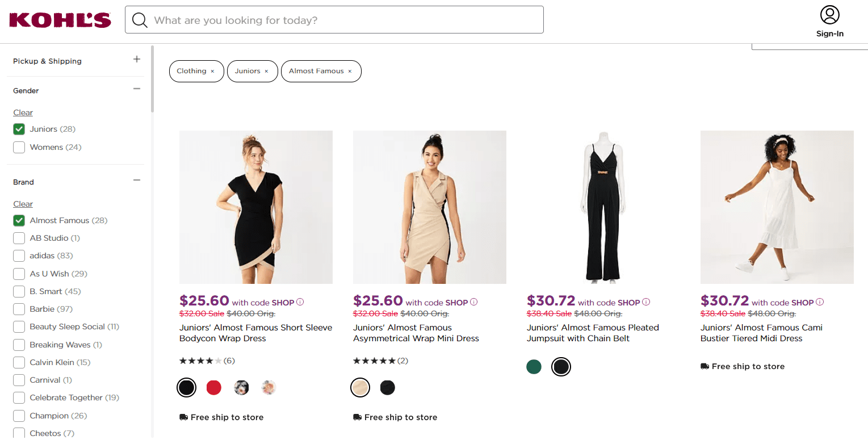The height and width of the screenshot is (444, 868).
Task: Choose green swatch for Pleated Jumpsuit
Action: 534,367
